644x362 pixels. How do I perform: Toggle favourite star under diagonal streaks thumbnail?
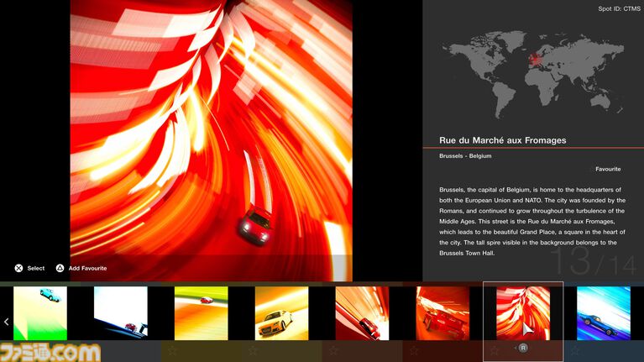pos(333,350)
